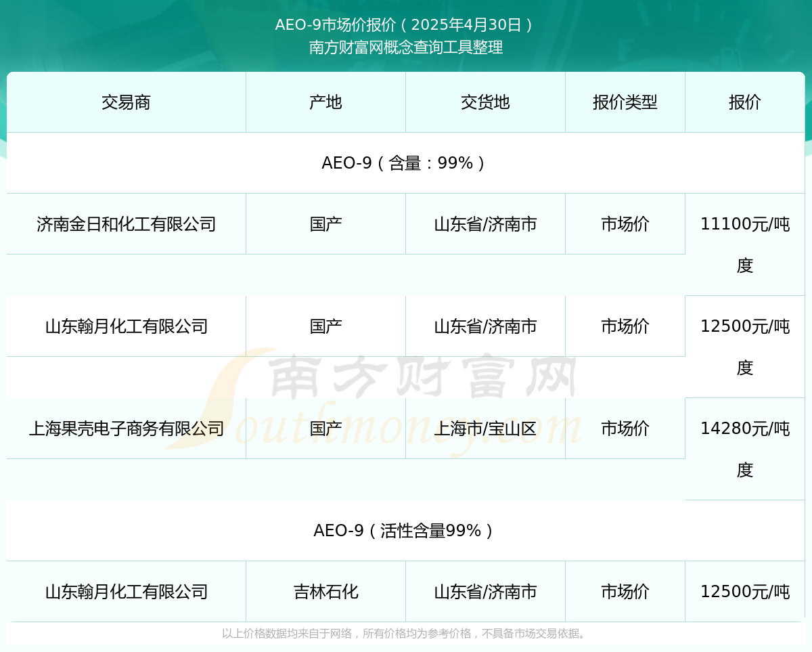Image resolution: width=812 pixels, height=652 pixels.
Task: Click the subtitle '南方财富网概念查询工具整理'
Action: pyautogui.click(x=406, y=47)
